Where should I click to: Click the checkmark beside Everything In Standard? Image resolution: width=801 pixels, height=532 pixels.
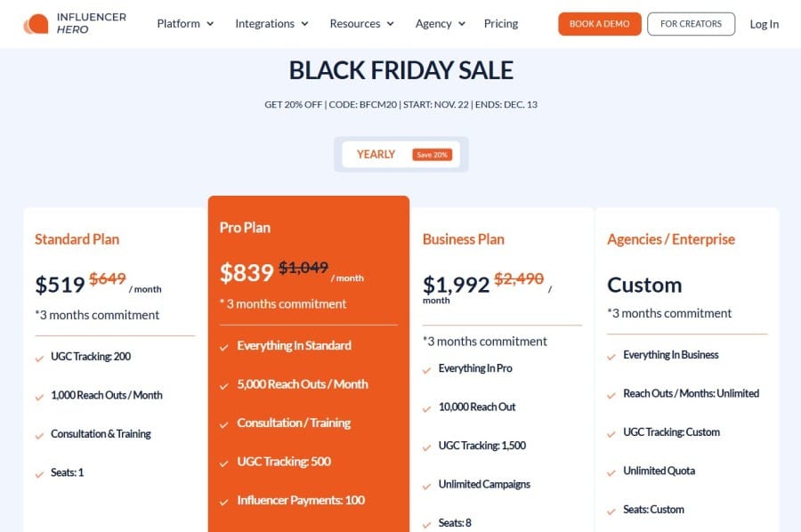point(224,345)
